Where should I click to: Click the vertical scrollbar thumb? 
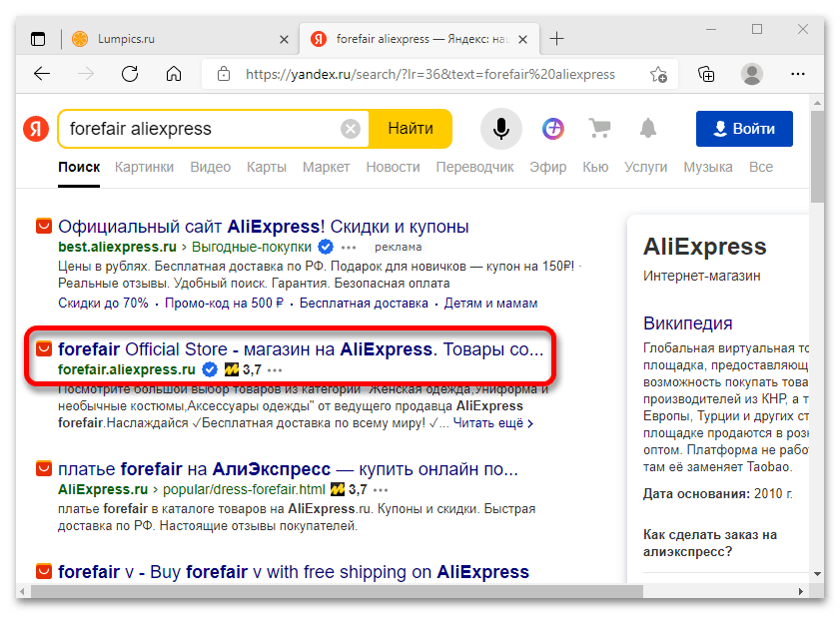(x=817, y=157)
